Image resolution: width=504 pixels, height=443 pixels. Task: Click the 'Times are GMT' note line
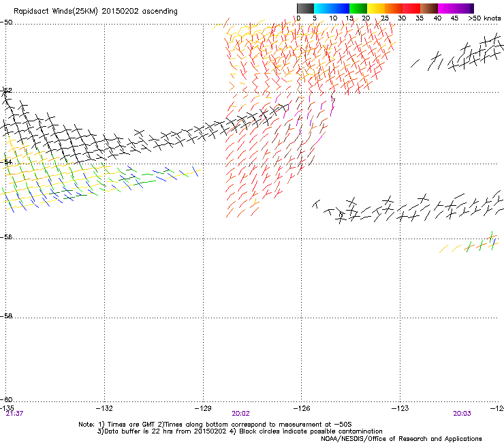(x=215, y=425)
